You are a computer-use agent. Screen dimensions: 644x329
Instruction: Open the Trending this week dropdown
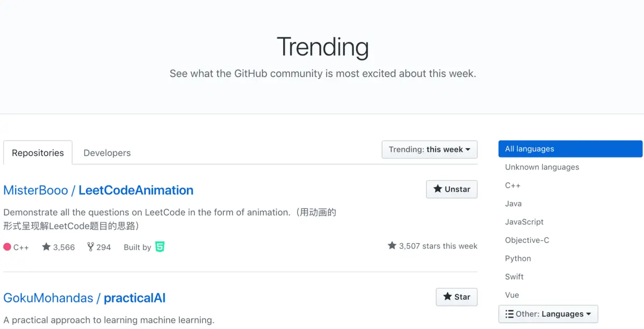tap(430, 150)
